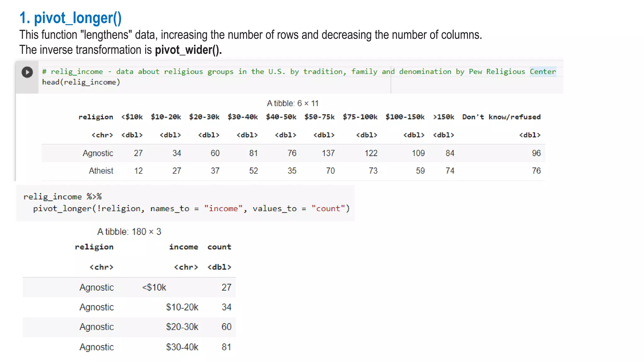Click the "count" string in the code
Screen dimensions: 644x362
click(328, 209)
